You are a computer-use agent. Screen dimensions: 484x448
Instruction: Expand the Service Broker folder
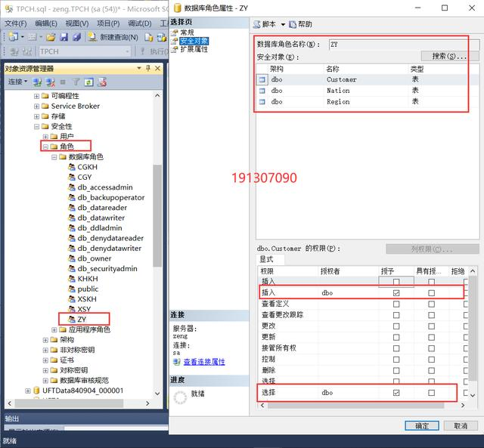point(36,107)
